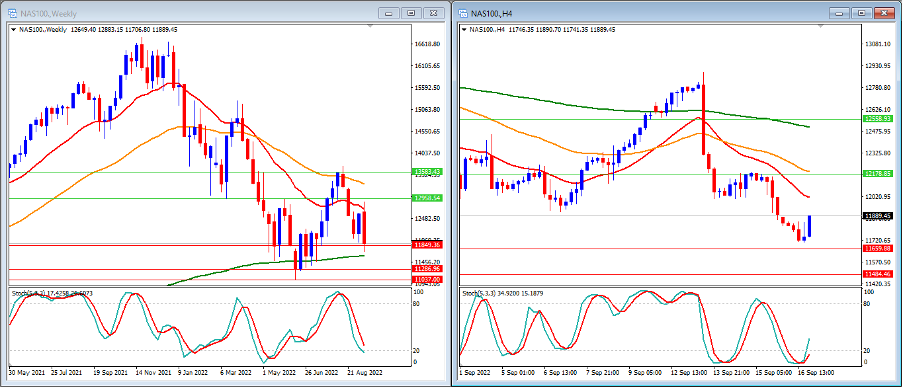
Task: Expand one-click trading arrow in Weekly chart
Action: (x=13, y=29)
